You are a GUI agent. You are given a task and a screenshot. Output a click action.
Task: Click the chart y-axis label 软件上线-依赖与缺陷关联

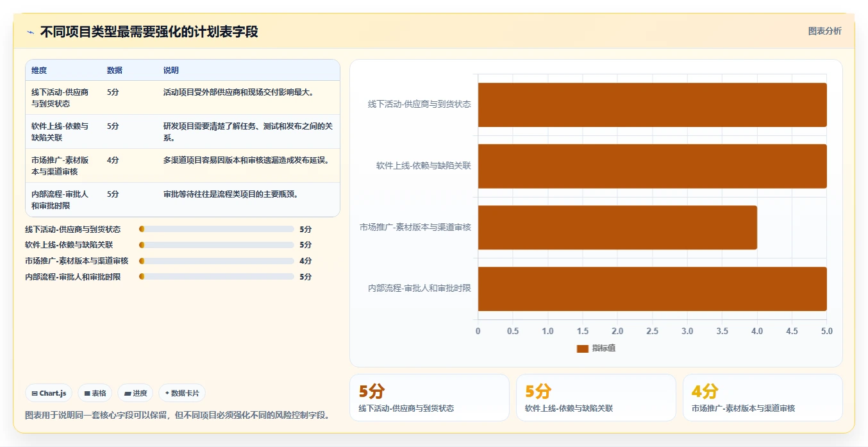pyautogui.click(x=424, y=165)
